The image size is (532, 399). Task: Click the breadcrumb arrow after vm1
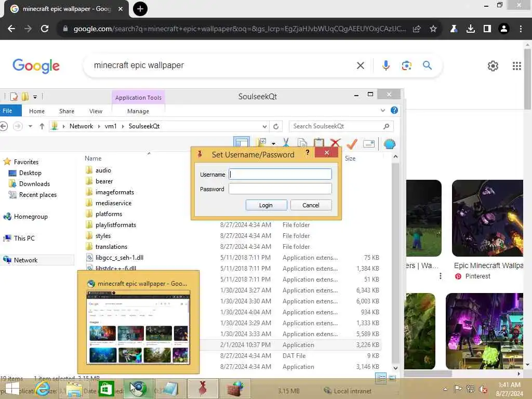pos(123,127)
